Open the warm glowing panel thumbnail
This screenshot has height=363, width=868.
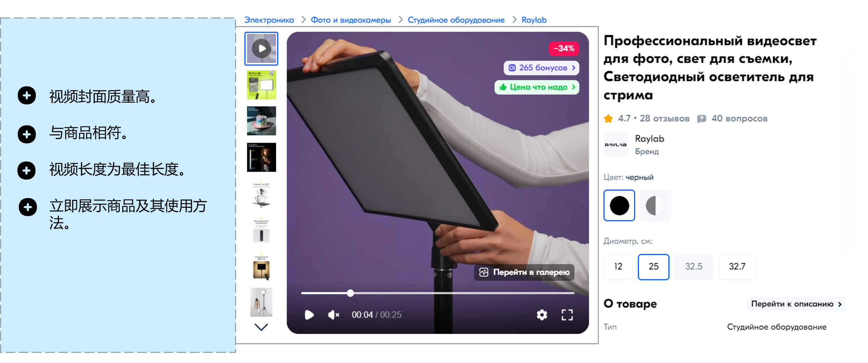[x=261, y=267]
